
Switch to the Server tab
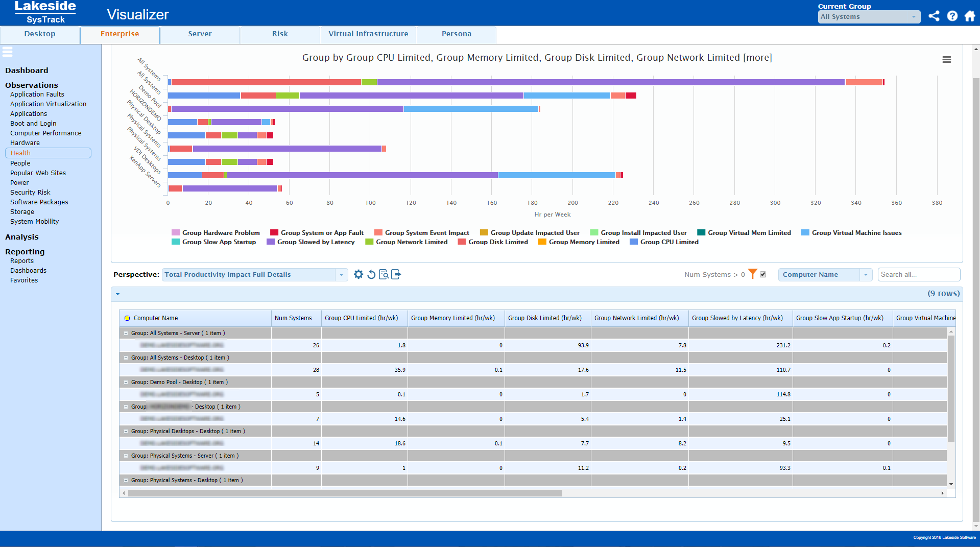click(200, 34)
